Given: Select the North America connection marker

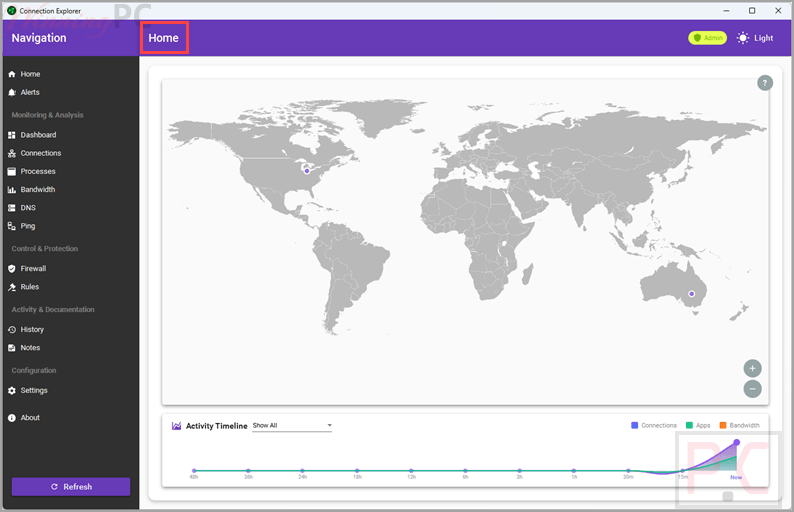Looking at the screenshot, I should click(307, 171).
